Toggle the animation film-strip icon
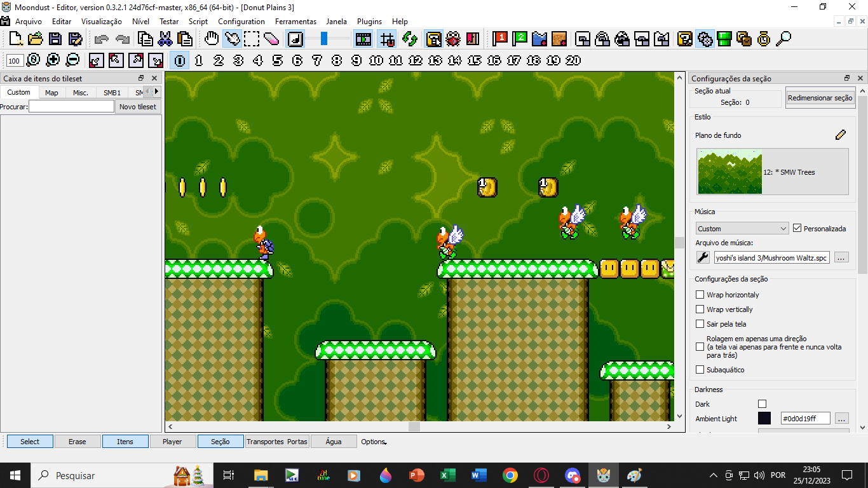868x488 pixels. pyautogui.click(x=363, y=39)
